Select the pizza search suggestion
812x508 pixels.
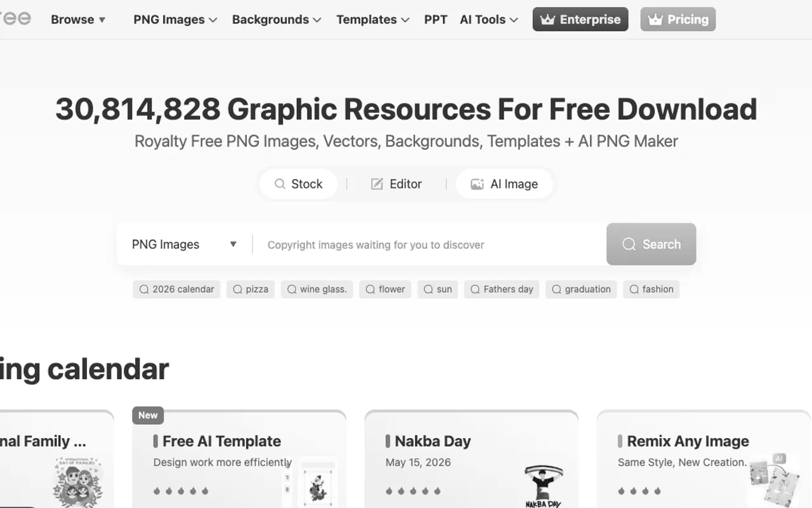click(x=251, y=290)
